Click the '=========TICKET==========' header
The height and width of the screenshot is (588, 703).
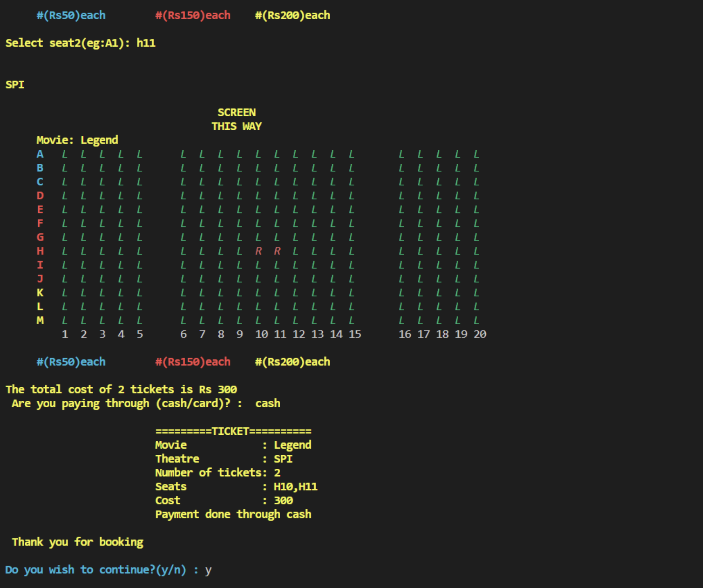pyautogui.click(x=234, y=431)
